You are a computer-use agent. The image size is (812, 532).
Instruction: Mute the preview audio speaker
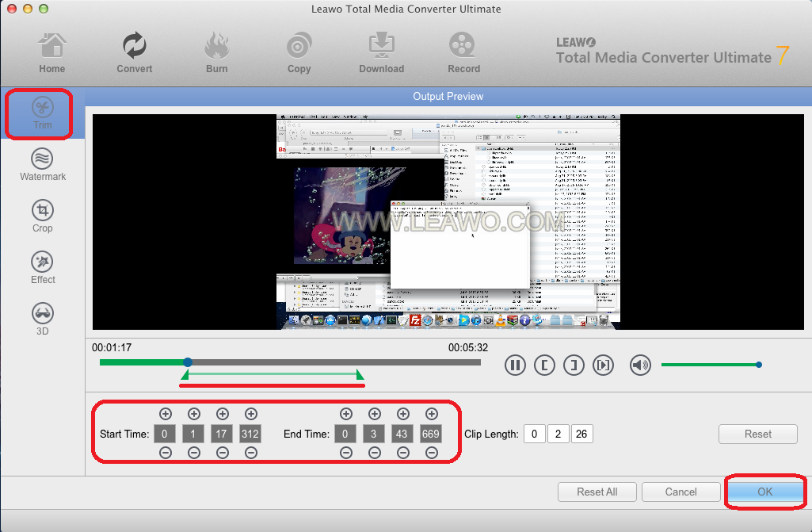(x=639, y=365)
